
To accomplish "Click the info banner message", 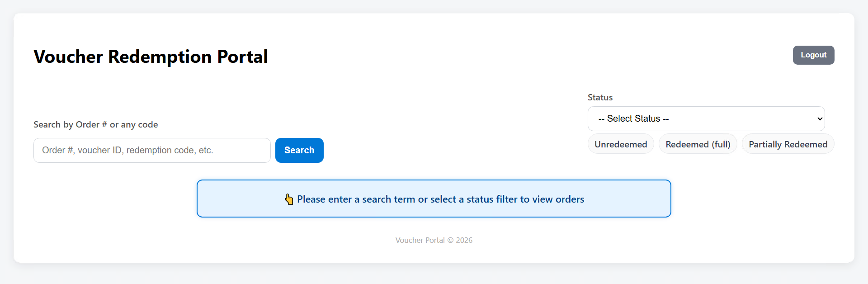I will pyautogui.click(x=441, y=199).
